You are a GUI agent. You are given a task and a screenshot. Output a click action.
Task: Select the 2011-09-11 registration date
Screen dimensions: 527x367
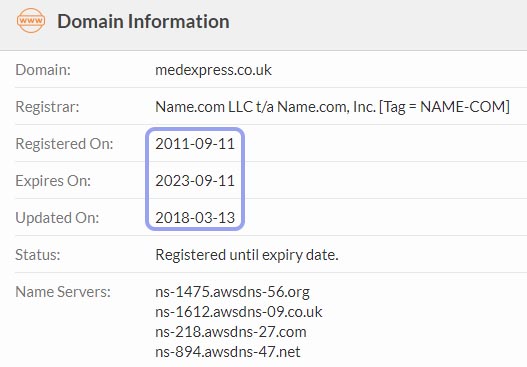(195, 144)
